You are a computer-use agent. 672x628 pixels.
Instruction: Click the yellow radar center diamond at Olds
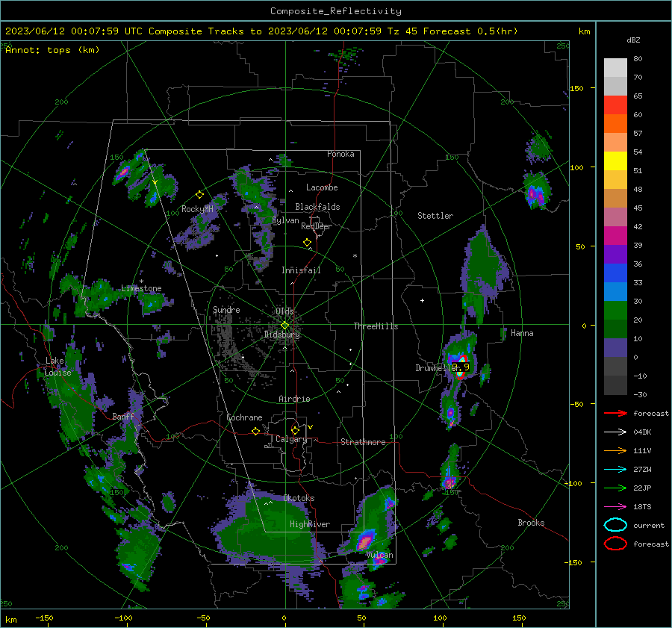click(284, 326)
